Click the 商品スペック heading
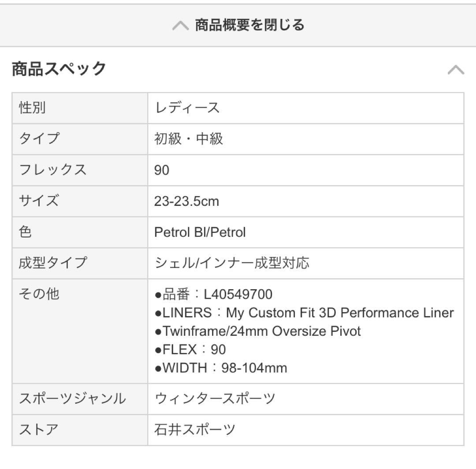The image size is (476, 469). [x=59, y=69]
